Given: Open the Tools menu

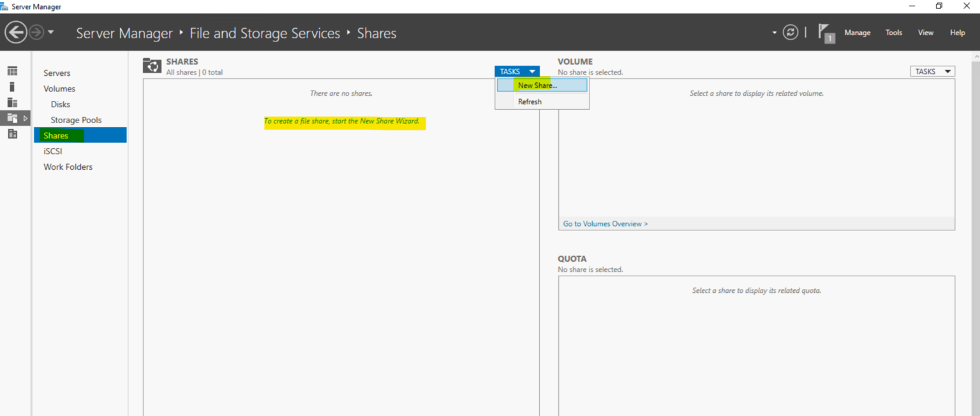Looking at the screenshot, I should pos(893,32).
